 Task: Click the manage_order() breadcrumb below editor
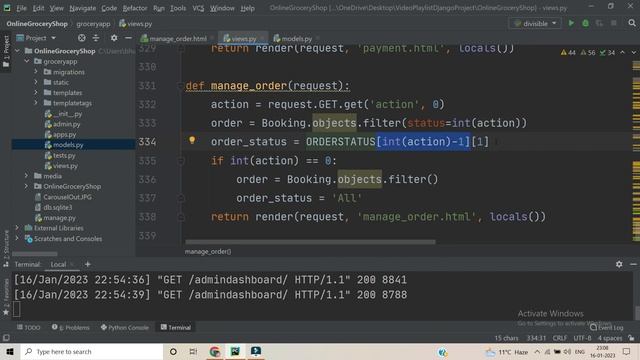click(208, 251)
